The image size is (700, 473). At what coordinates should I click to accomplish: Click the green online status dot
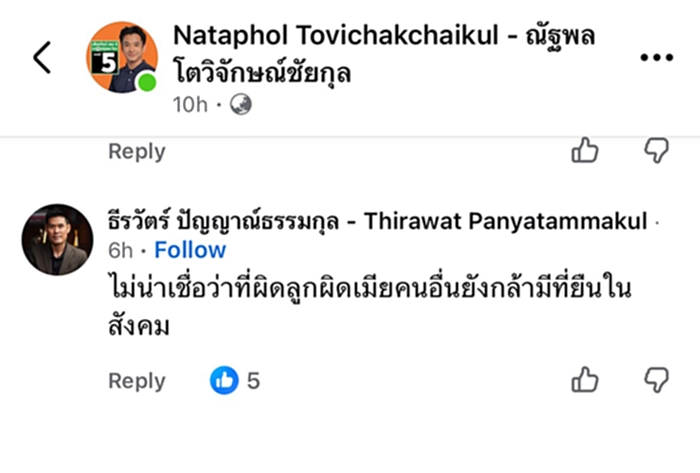coord(147,82)
